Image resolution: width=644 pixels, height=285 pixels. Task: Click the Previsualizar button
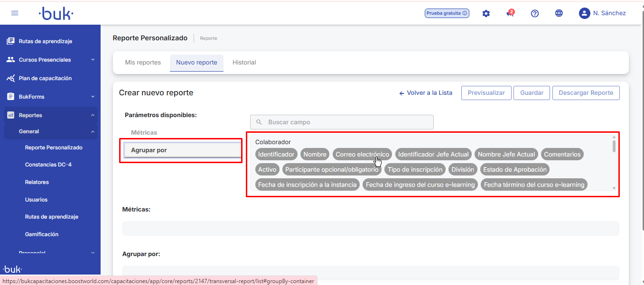(486, 93)
